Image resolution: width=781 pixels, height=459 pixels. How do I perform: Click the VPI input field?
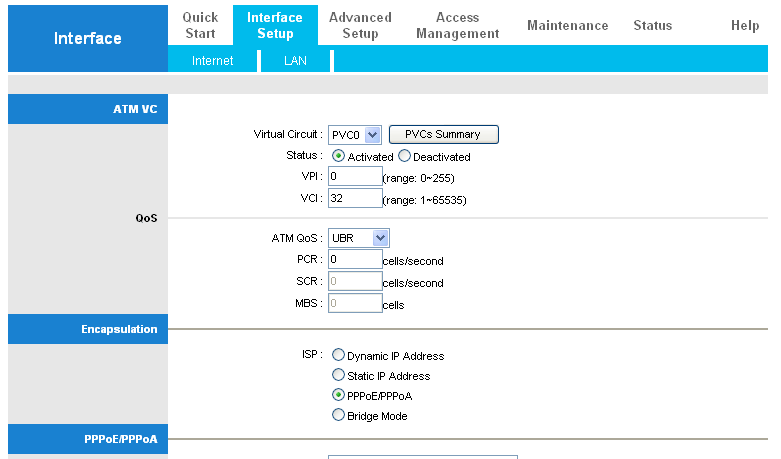355,176
